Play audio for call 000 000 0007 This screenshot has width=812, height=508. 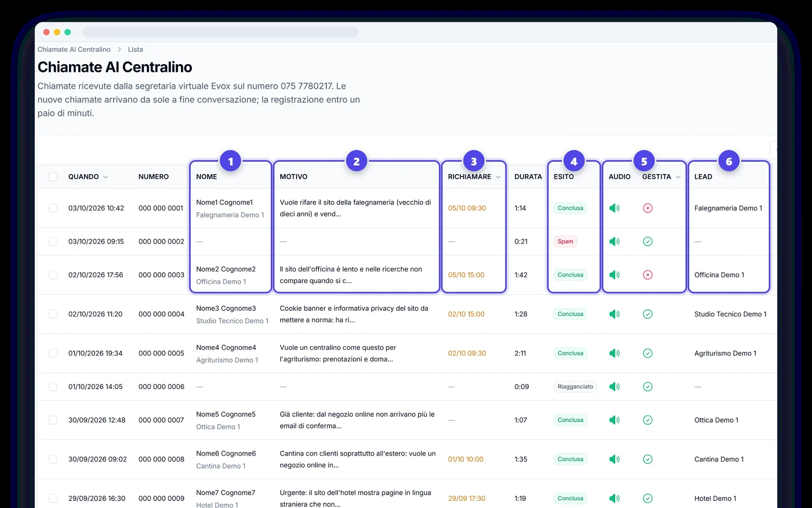(614, 420)
